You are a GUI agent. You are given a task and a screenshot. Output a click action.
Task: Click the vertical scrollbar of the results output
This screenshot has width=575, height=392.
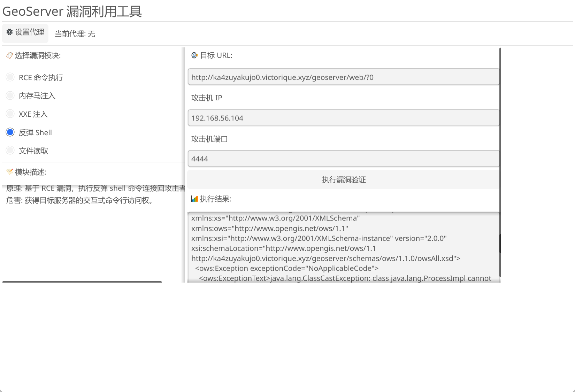click(499, 243)
